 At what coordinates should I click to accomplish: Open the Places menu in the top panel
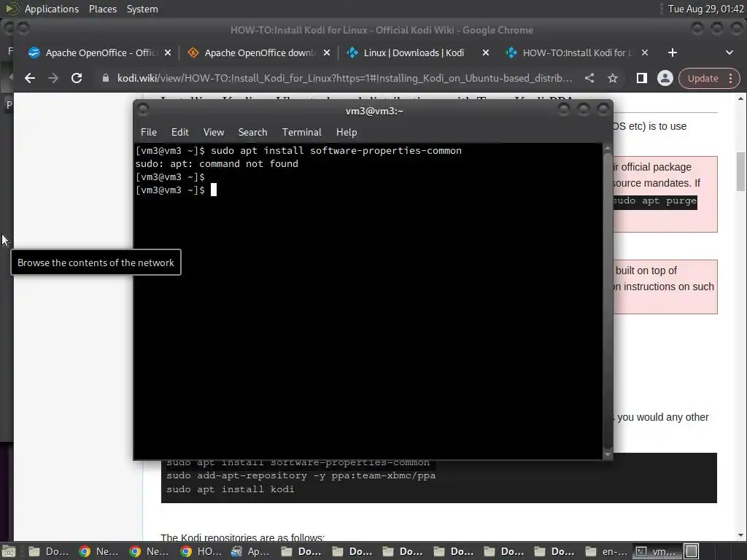click(102, 9)
